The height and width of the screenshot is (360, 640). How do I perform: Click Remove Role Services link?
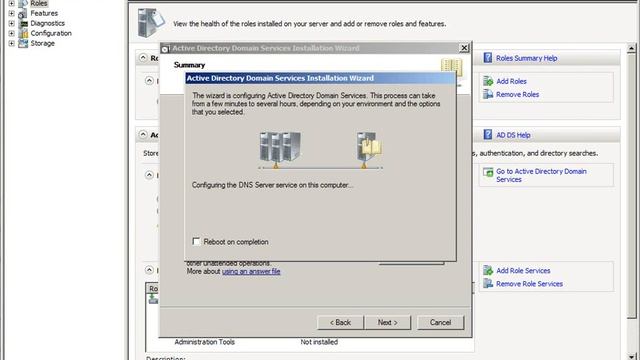(529, 284)
